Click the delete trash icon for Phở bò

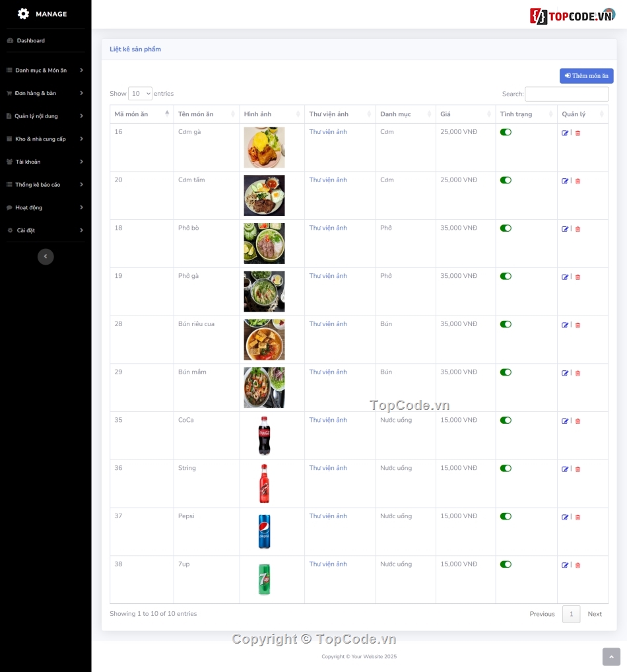tap(577, 229)
